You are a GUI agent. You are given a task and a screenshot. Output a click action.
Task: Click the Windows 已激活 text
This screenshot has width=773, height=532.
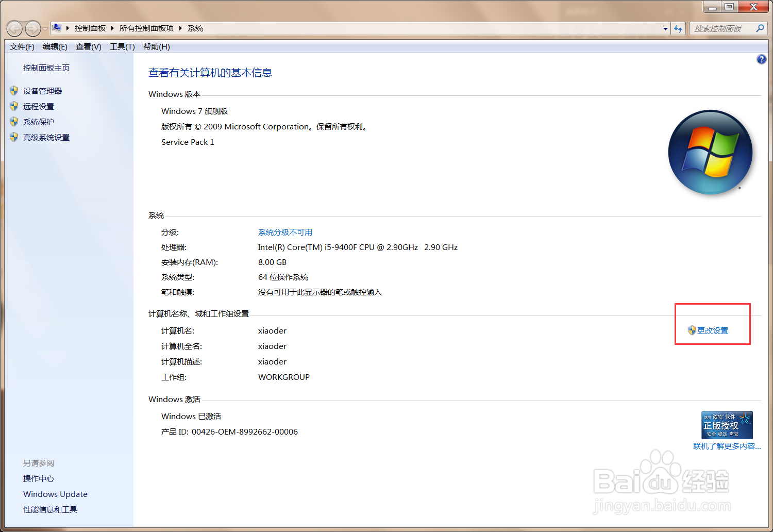191,417
